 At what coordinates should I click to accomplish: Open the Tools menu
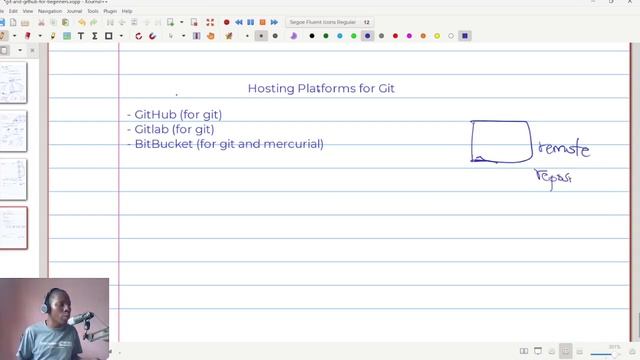point(93,11)
